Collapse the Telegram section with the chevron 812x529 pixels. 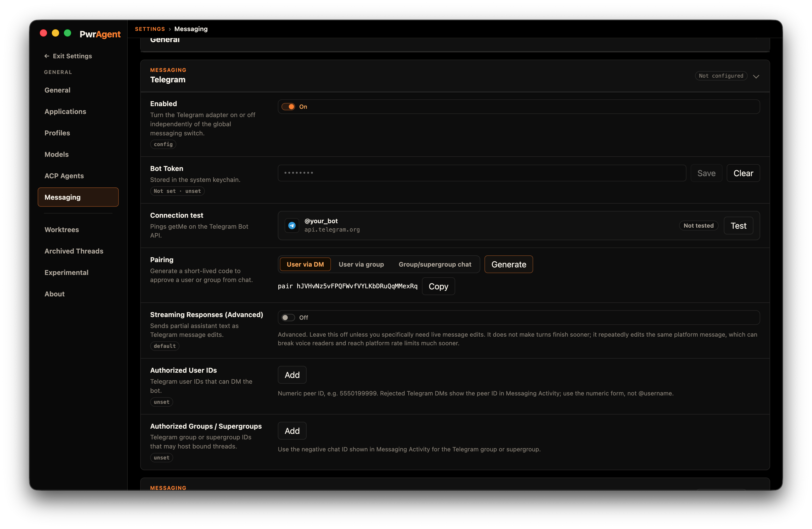[x=756, y=76]
